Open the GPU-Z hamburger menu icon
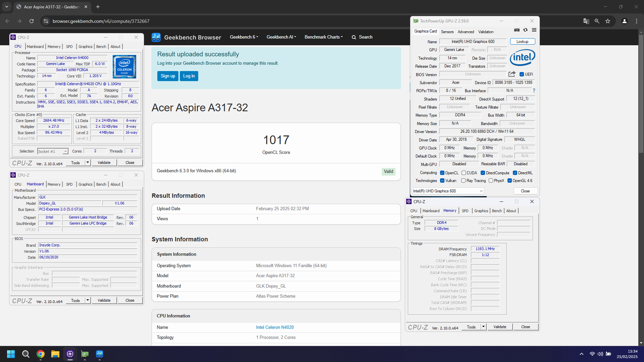Screen dimensions: 644x362 (534, 30)
